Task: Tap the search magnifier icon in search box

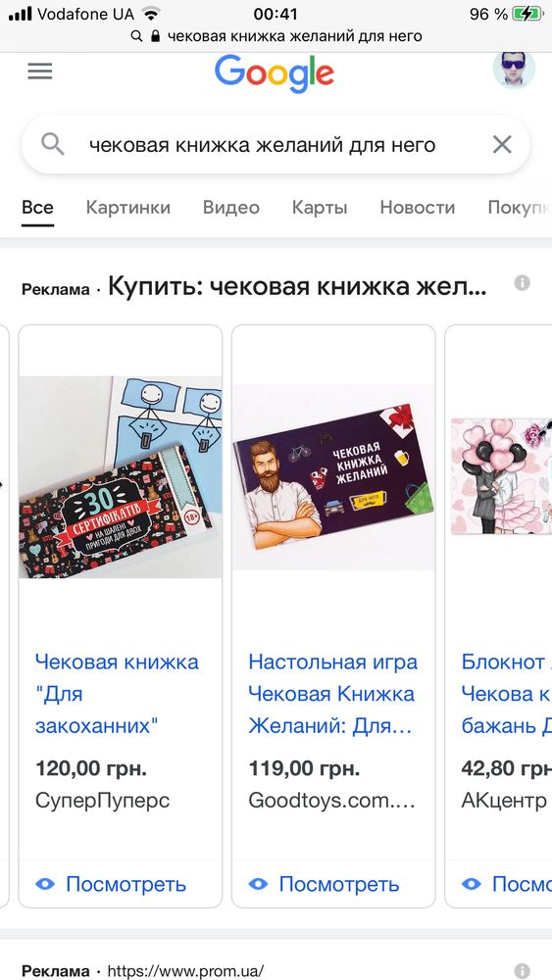Action: tap(53, 145)
